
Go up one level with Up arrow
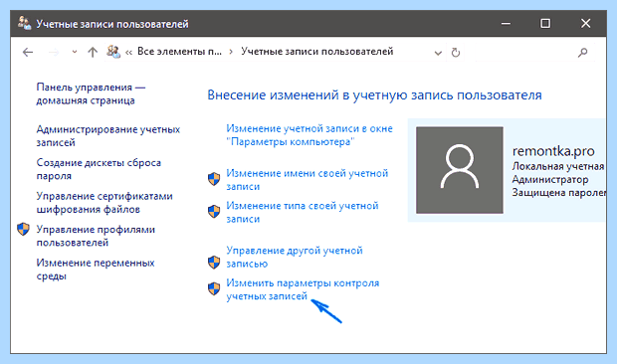coord(93,52)
